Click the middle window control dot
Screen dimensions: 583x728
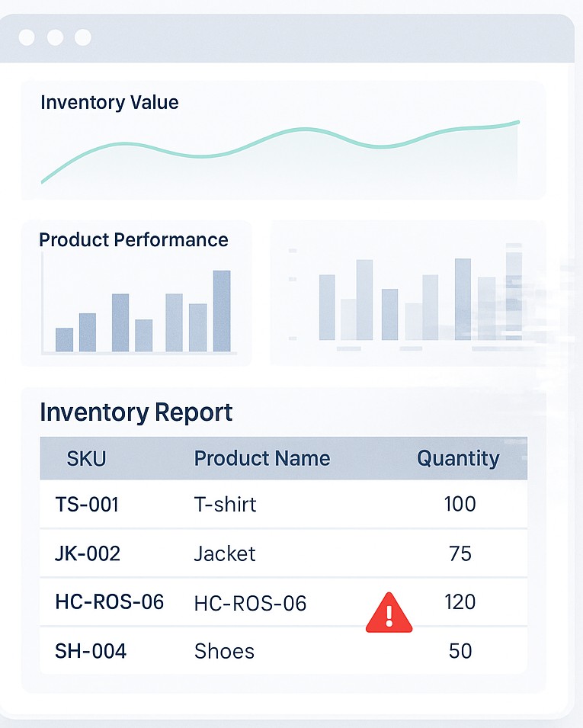[55, 37]
